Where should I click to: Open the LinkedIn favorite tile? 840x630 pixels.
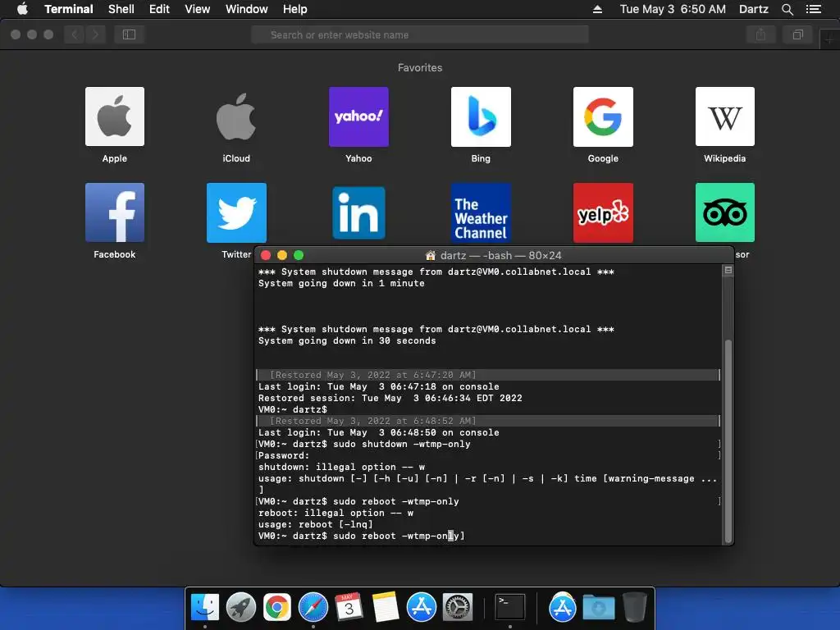coord(358,212)
